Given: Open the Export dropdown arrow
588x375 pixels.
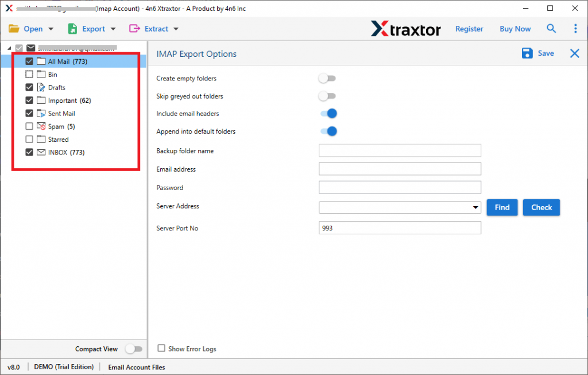Looking at the screenshot, I should coord(113,28).
